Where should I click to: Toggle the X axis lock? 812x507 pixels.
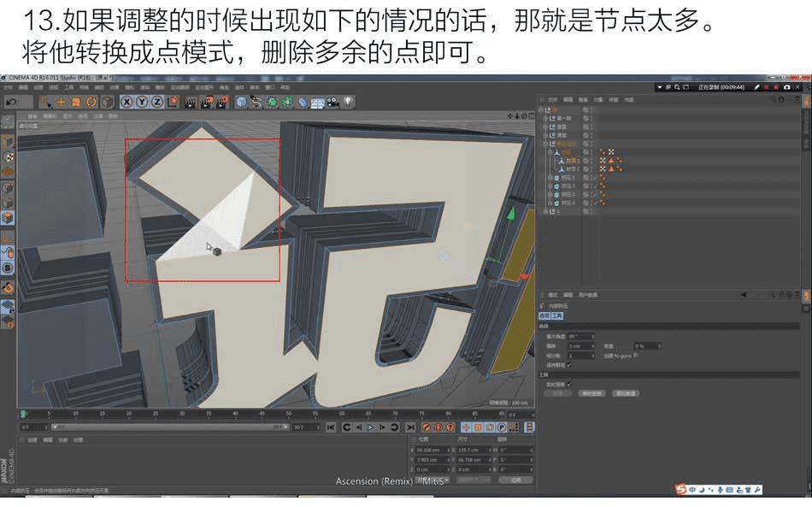pyautogui.click(x=127, y=102)
